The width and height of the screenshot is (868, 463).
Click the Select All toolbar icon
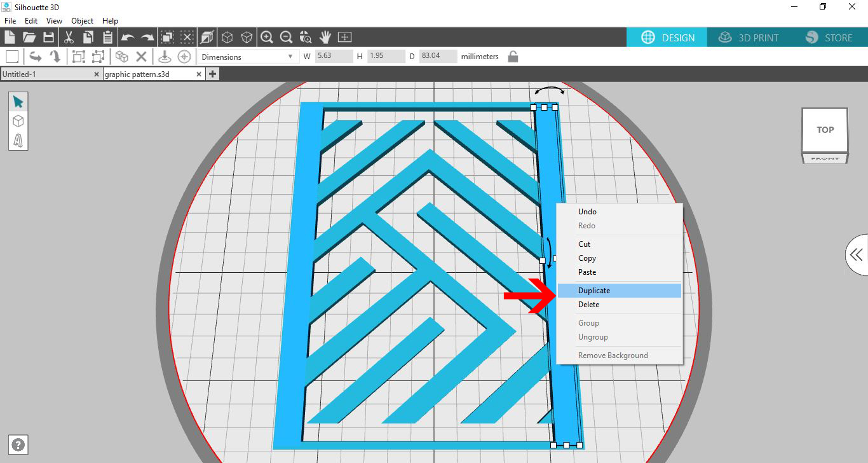point(167,37)
